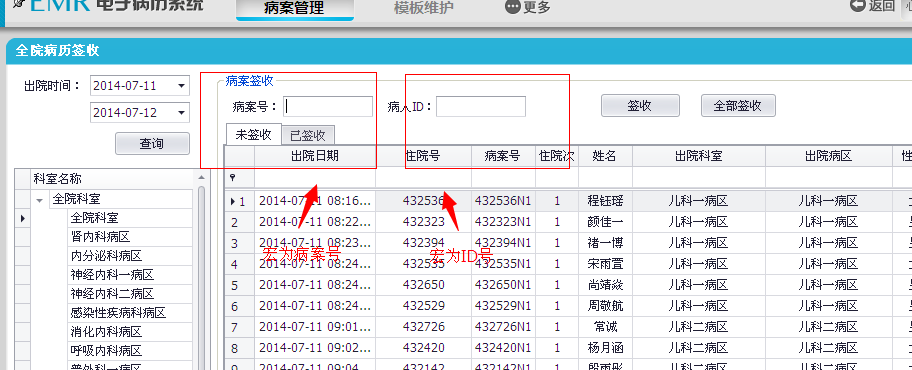Image resolution: width=912 pixels, height=370 pixels.
Task: Select the 未签收 tab
Action: pyautogui.click(x=254, y=134)
